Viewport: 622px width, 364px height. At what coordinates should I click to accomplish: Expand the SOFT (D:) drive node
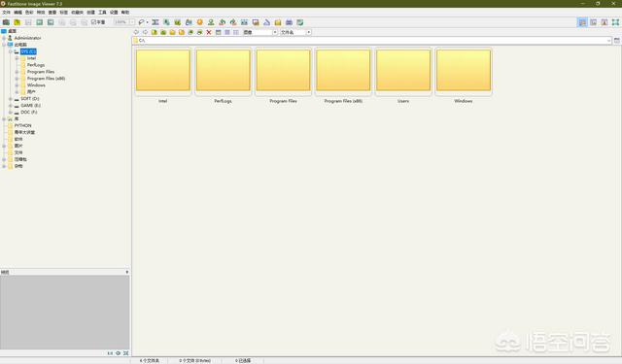(11, 99)
